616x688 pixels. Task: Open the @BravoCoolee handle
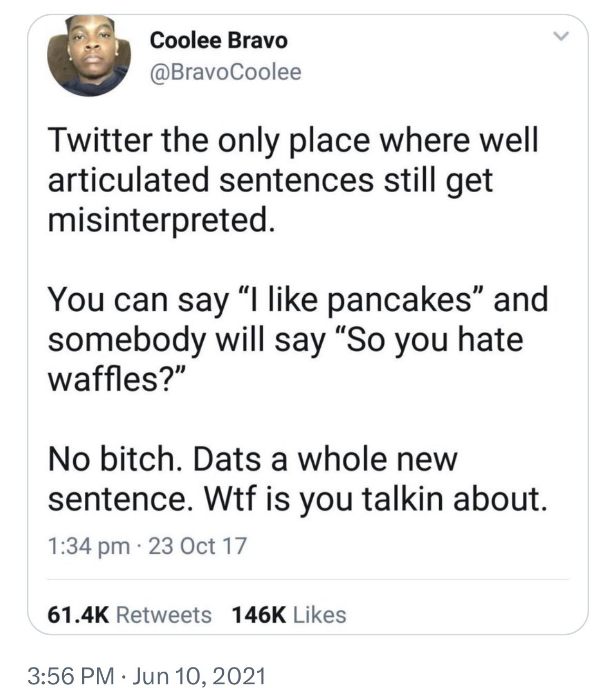pos(226,72)
